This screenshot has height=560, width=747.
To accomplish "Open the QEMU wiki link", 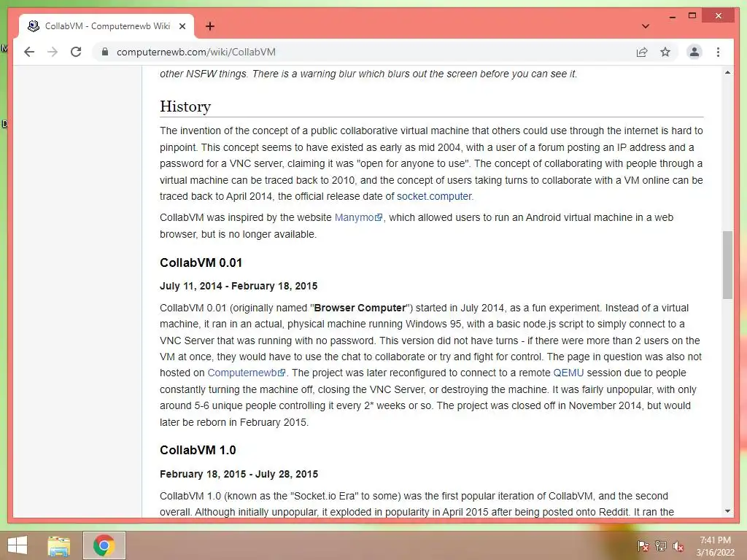I will point(568,373).
